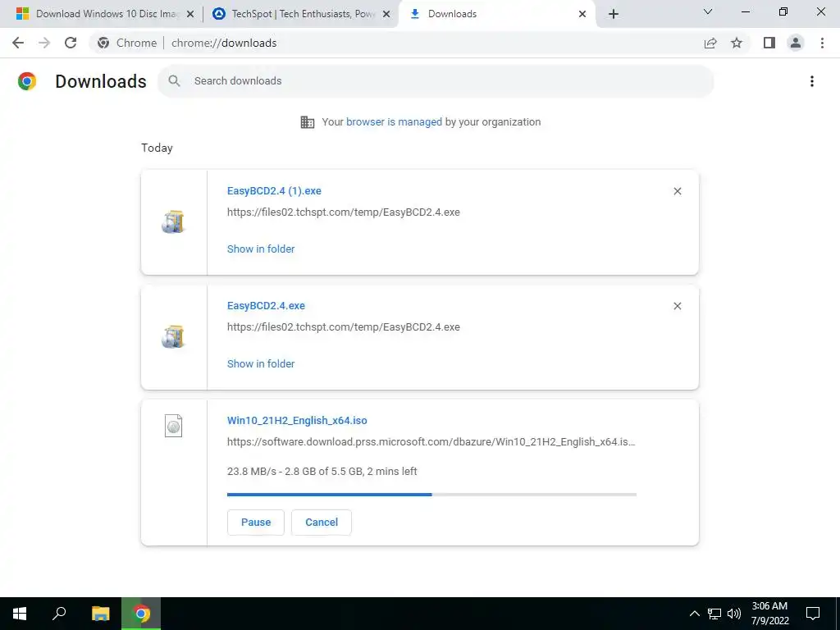
Task: Remove EasyBCD2.4 (1).exe from the list
Action: 677,191
